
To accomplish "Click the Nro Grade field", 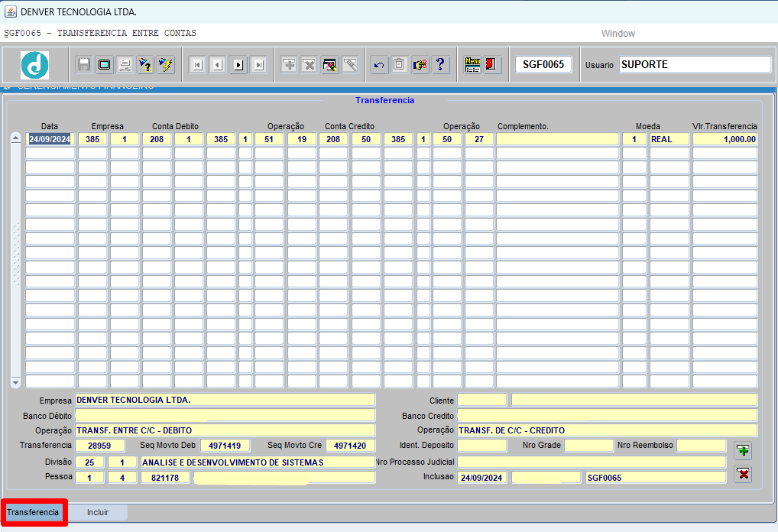I will coord(588,446).
